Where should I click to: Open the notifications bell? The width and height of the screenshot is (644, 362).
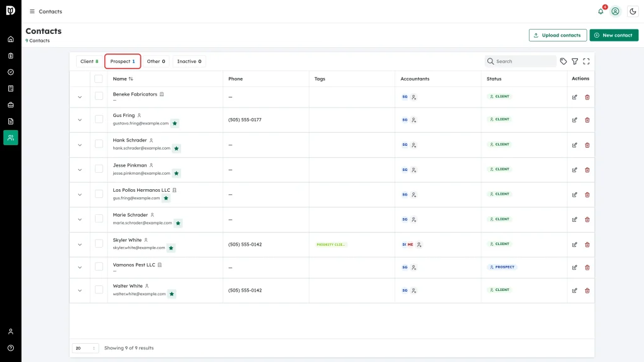601,11
